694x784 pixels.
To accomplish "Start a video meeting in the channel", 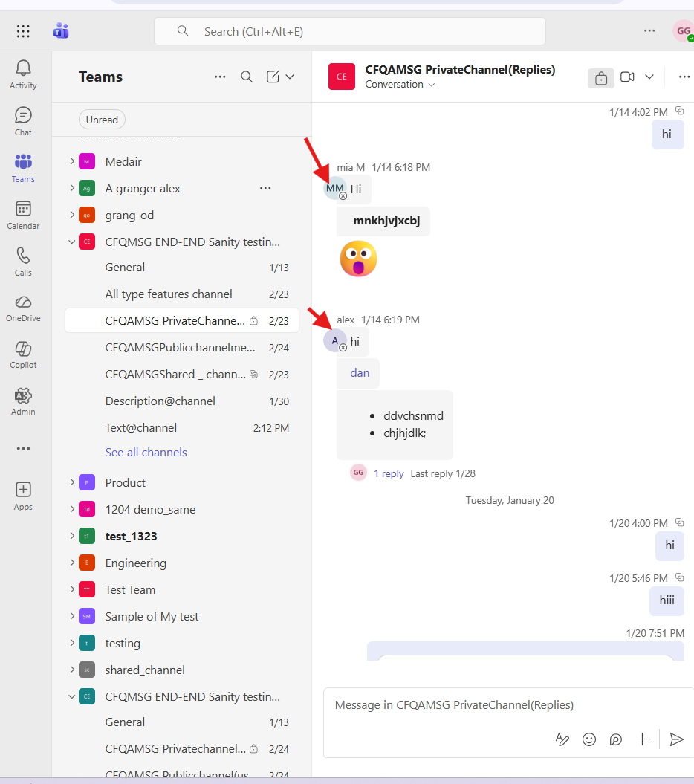I will [626, 77].
